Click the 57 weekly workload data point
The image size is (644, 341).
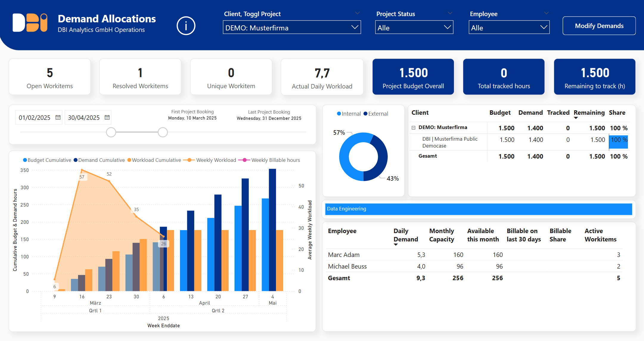tap(82, 170)
